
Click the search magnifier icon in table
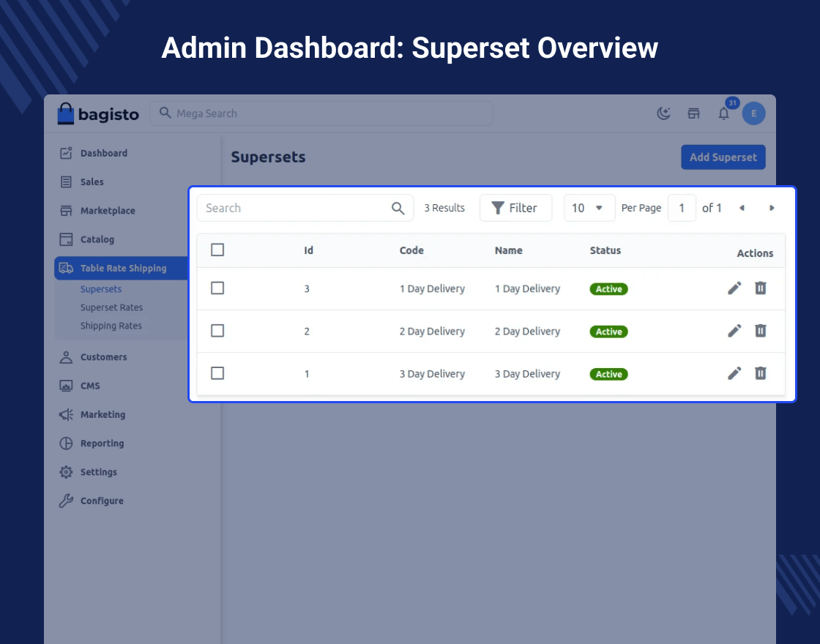coord(398,208)
